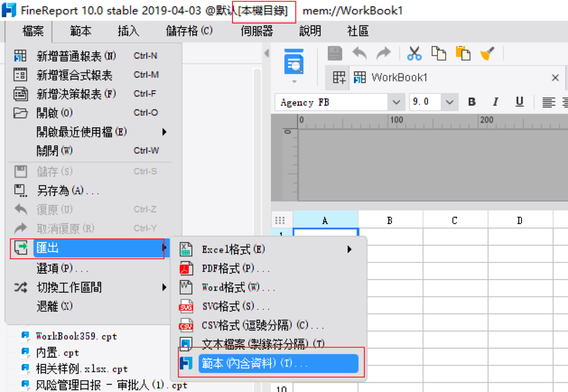Select column C header

[455, 220]
